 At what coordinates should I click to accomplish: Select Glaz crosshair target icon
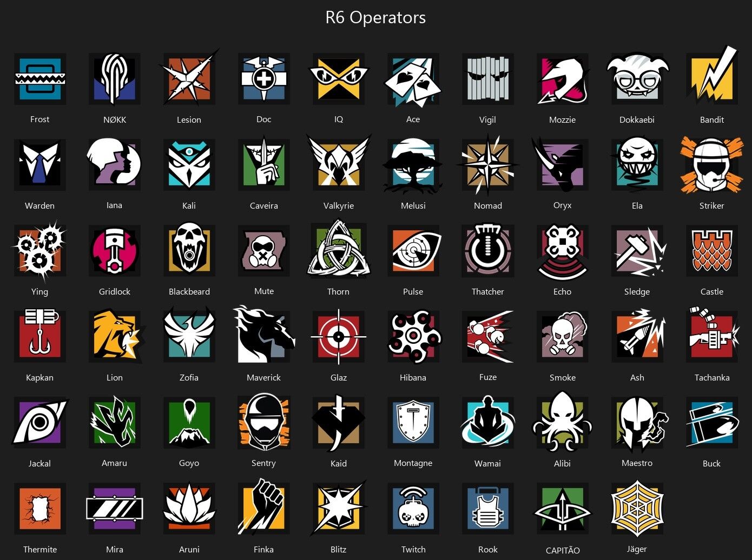(x=339, y=337)
